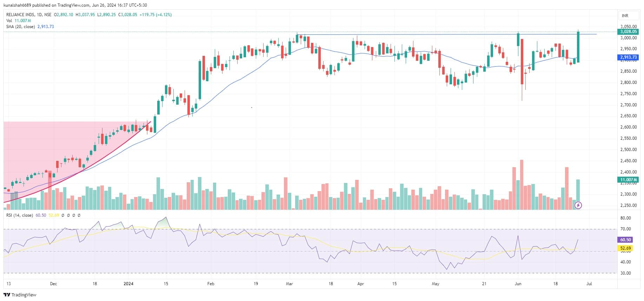
Task: Click the 3,050.00 price axis value
Action: tap(628, 26)
